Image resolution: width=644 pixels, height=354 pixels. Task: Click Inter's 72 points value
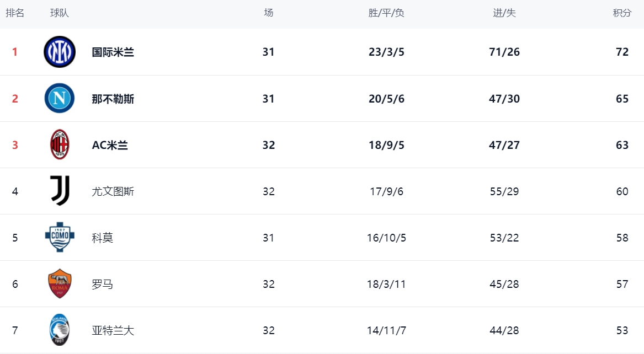[x=622, y=52]
